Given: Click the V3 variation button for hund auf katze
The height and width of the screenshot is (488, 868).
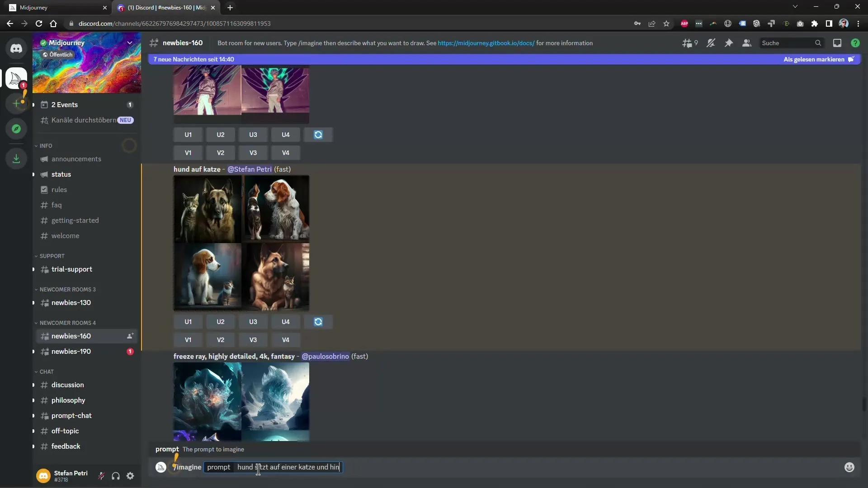Looking at the screenshot, I should 253,340.
